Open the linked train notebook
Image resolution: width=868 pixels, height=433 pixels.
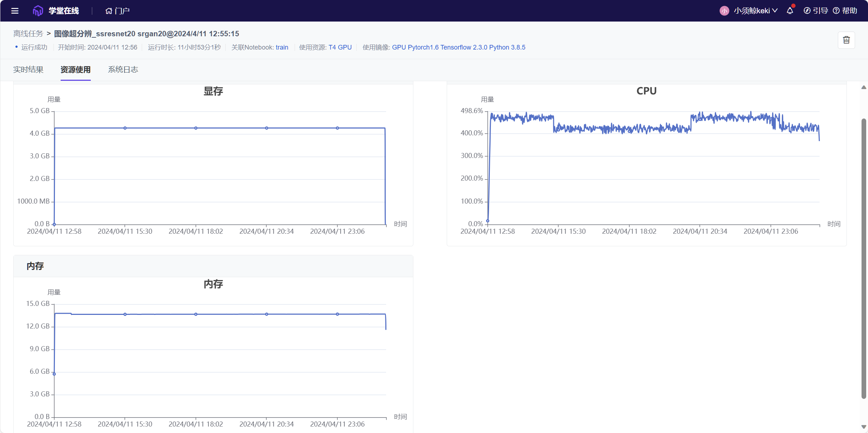tap(282, 47)
